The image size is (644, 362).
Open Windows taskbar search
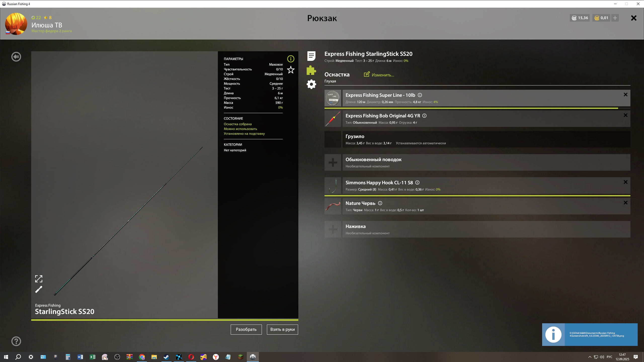click(18, 357)
